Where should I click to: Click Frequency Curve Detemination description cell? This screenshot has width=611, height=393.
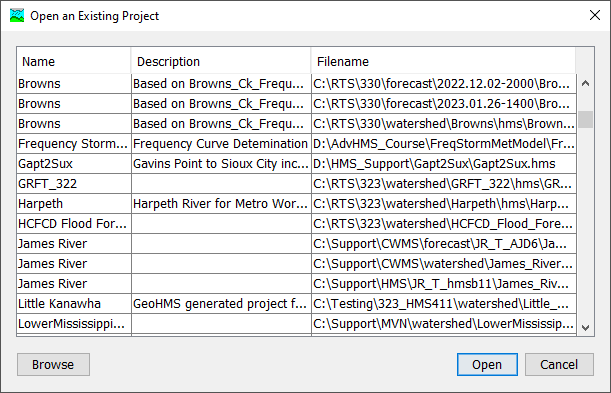tap(221, 144)
